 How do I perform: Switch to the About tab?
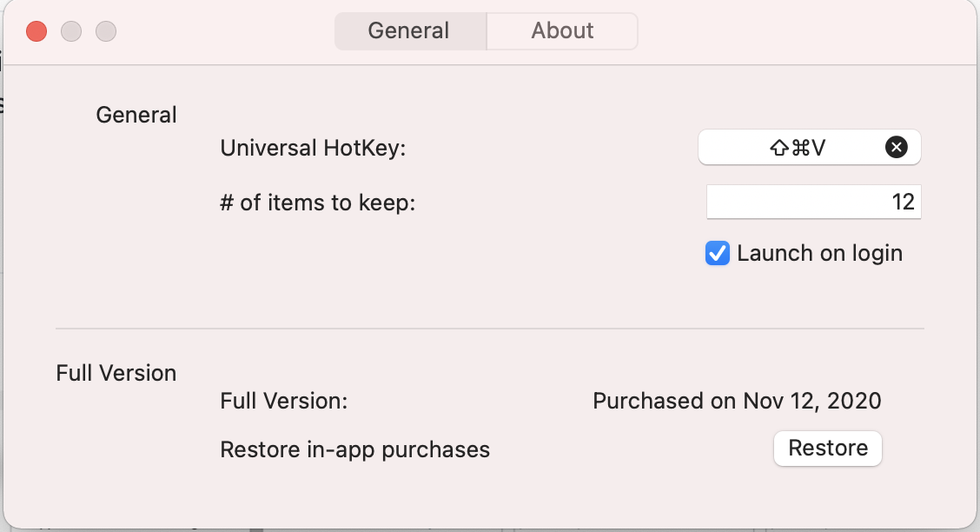[x=562, y=31]
